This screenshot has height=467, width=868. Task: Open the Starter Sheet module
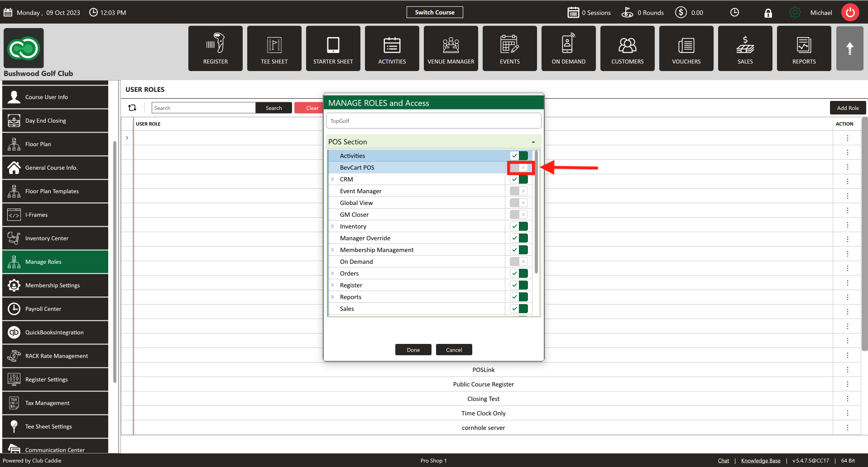click(x=333, y=48)
